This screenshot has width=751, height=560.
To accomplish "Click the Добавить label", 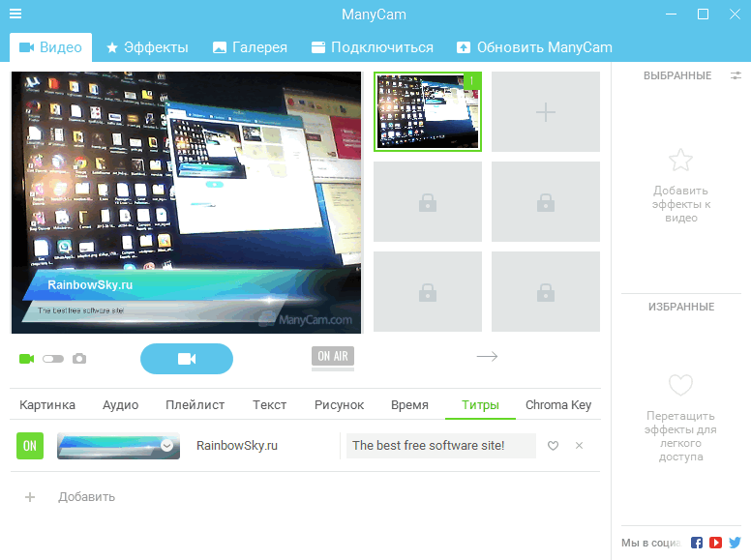I will click(87, 497).
